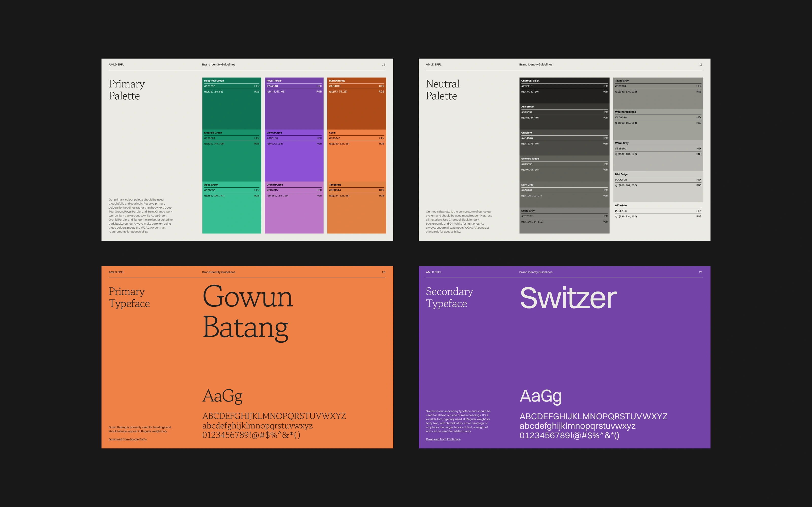
Task: Open the Download from Google Fonts link
Action: point(127,439)
